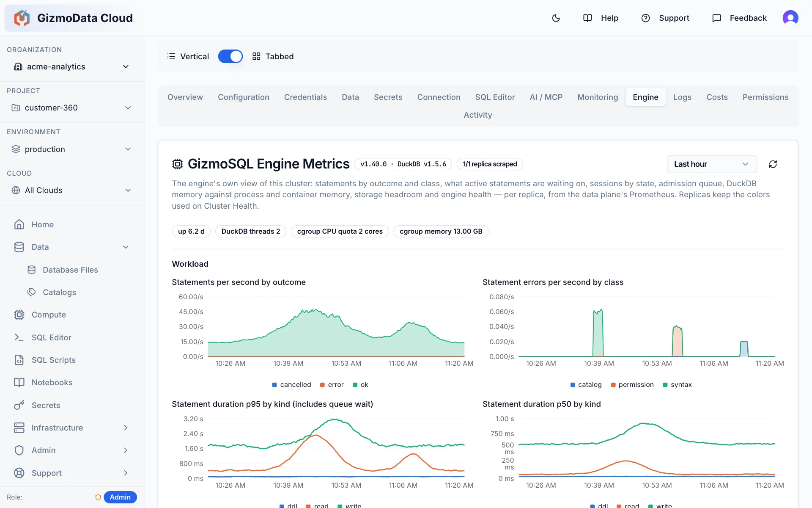
Task: Switch to the Logs tab
Action: tap(682, 97)
